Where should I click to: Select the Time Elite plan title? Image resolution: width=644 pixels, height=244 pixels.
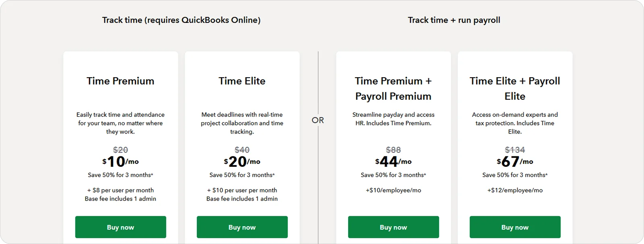click(x=242, y=81)
